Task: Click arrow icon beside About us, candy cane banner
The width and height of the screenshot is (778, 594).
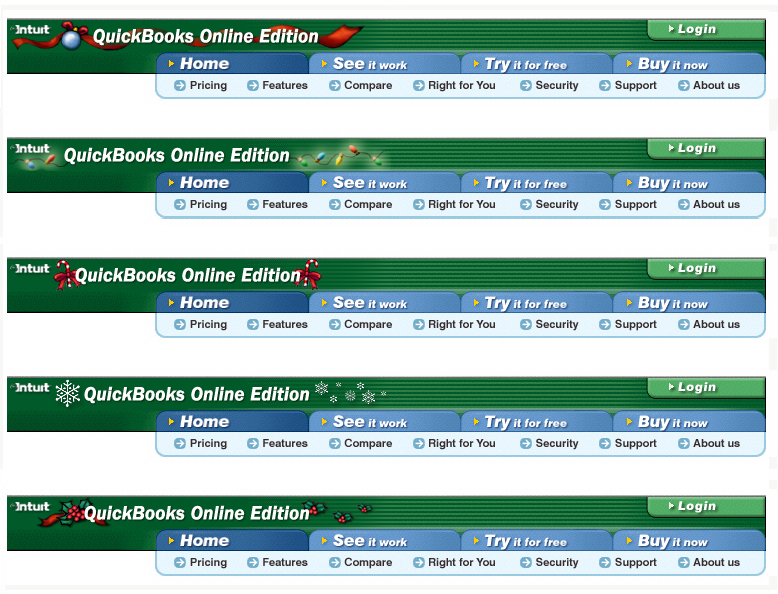Action: tap(683, 325)
